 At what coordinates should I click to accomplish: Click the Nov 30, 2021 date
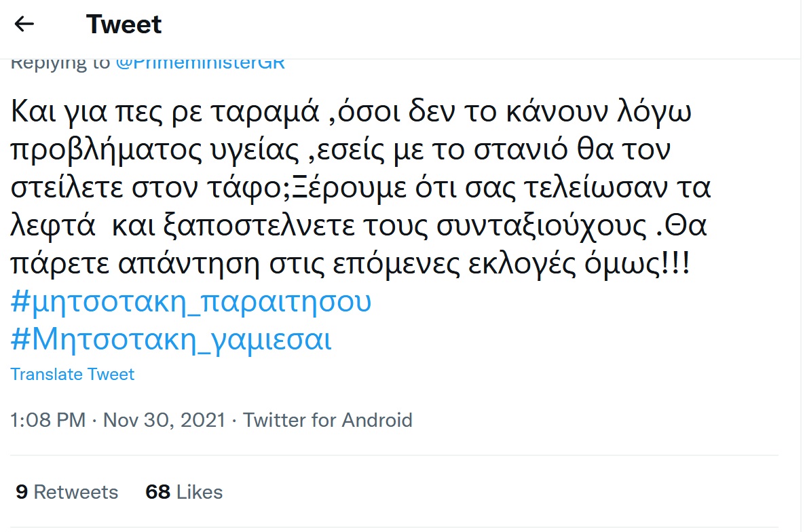(x=164, y=420)
